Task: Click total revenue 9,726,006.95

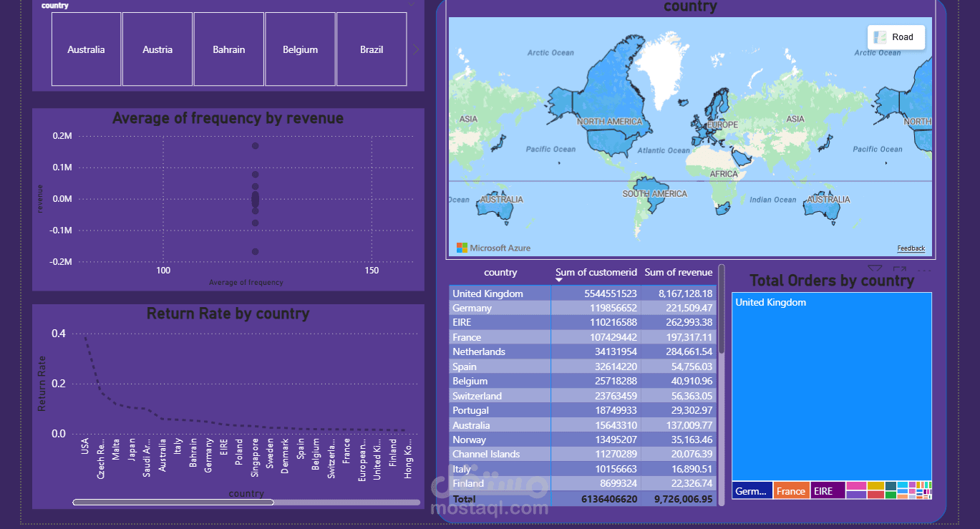Action: coord(684,499)
